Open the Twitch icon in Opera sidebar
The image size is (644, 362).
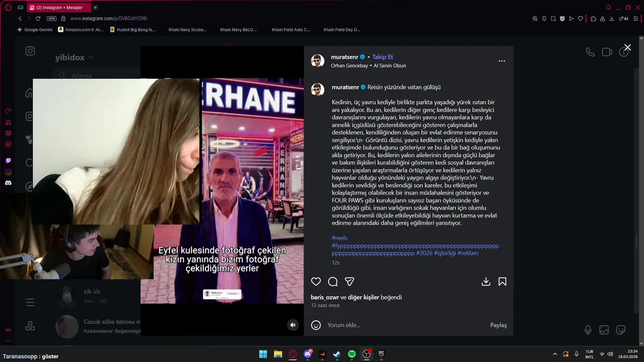pyautogui.click(x=8, y=161)
